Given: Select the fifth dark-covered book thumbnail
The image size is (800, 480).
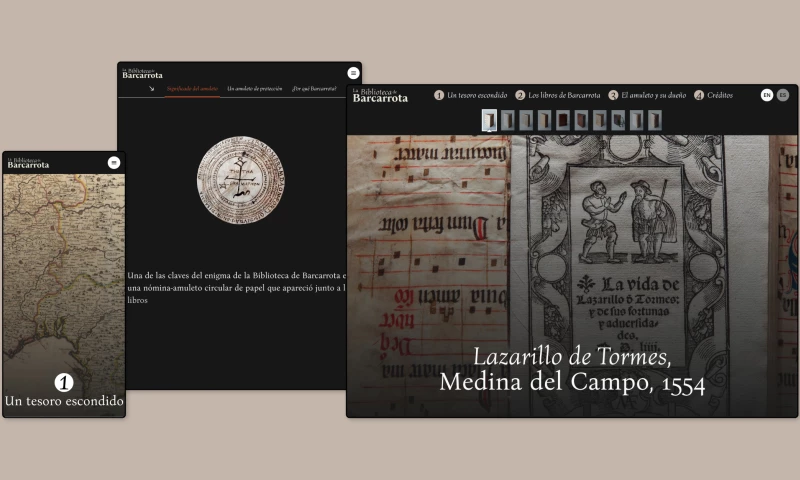Looking at the screenshot, I should click(563, 121).
